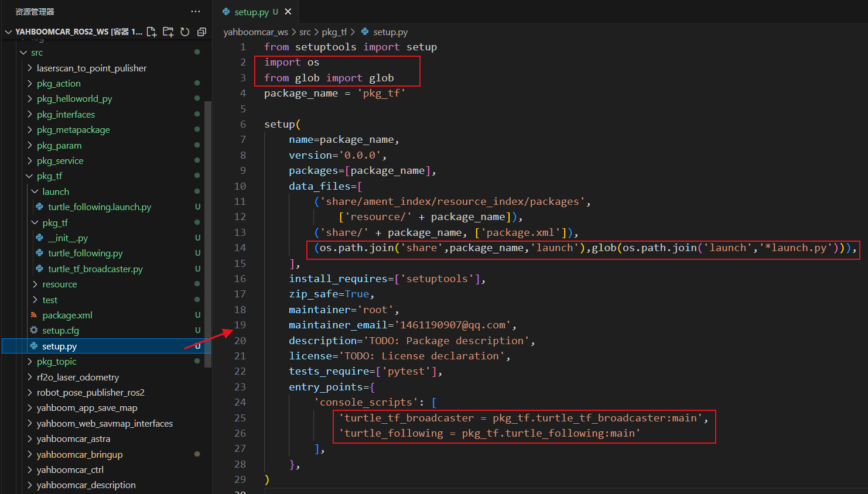The height and width of the screenshot is (494, 868).
Task: Refresh the explorer file tree
Action: point(185,32)
